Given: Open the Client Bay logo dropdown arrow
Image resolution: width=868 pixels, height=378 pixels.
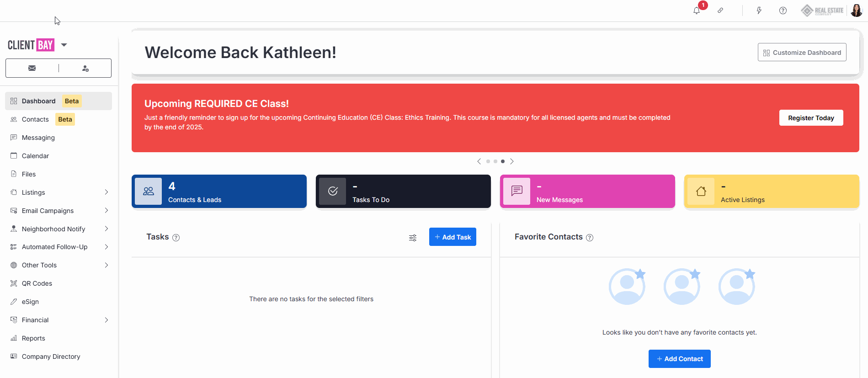Looking at the screenshot, I should (x=64, y=45).
